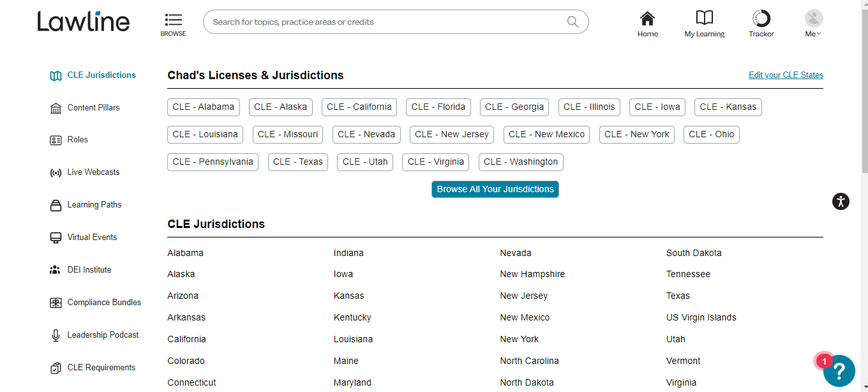Click the Roles ID card icon
The image size is (868, 392).
click(56, 140)
